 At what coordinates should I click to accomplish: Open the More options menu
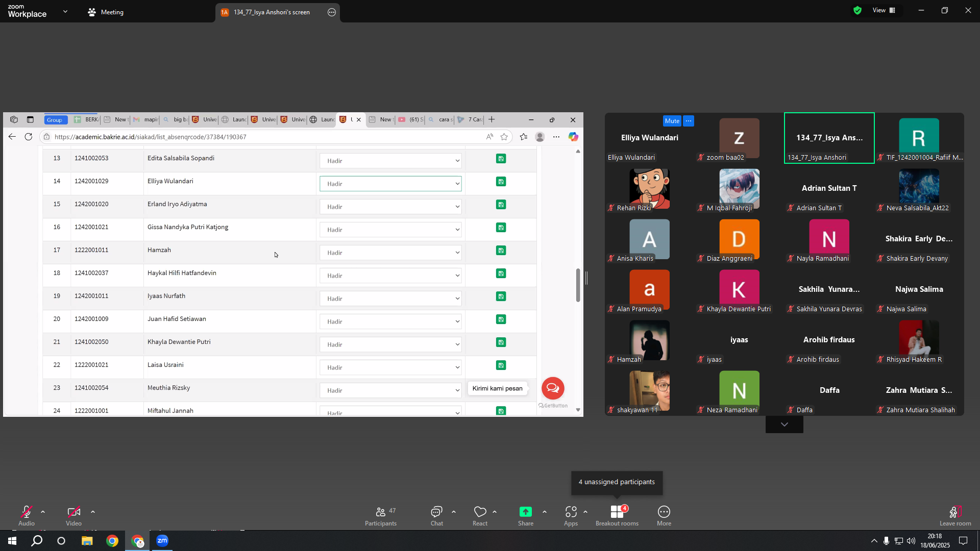click(664, 515)
